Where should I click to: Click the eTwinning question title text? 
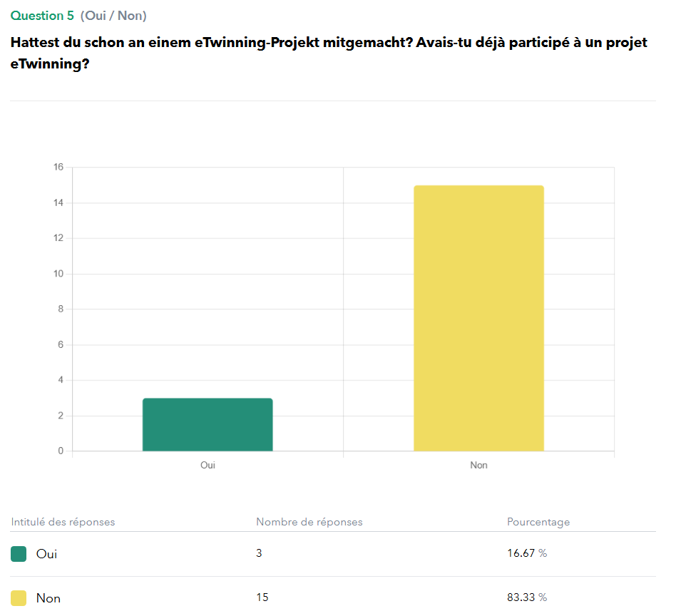[x=328, y=53]
